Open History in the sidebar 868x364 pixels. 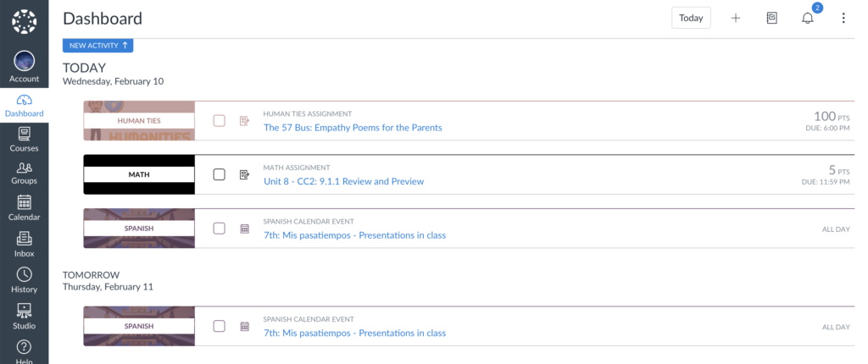pyautogui.click(x=25, y=280)
